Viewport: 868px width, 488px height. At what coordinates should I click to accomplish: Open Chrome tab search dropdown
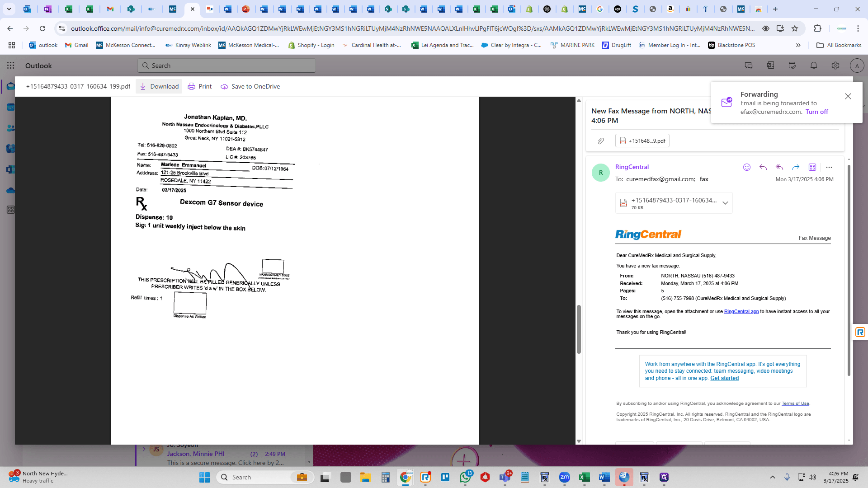9,9
